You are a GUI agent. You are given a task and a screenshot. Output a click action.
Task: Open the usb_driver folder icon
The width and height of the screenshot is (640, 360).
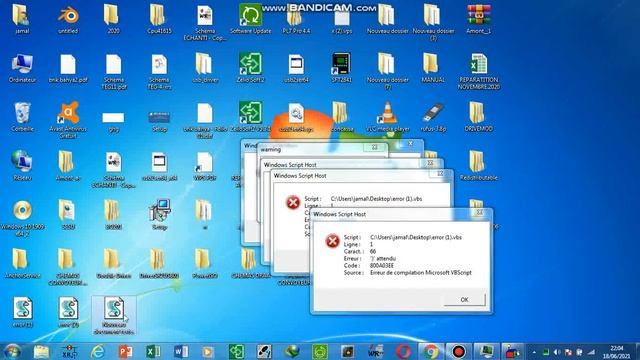click(x=204, y=68)
